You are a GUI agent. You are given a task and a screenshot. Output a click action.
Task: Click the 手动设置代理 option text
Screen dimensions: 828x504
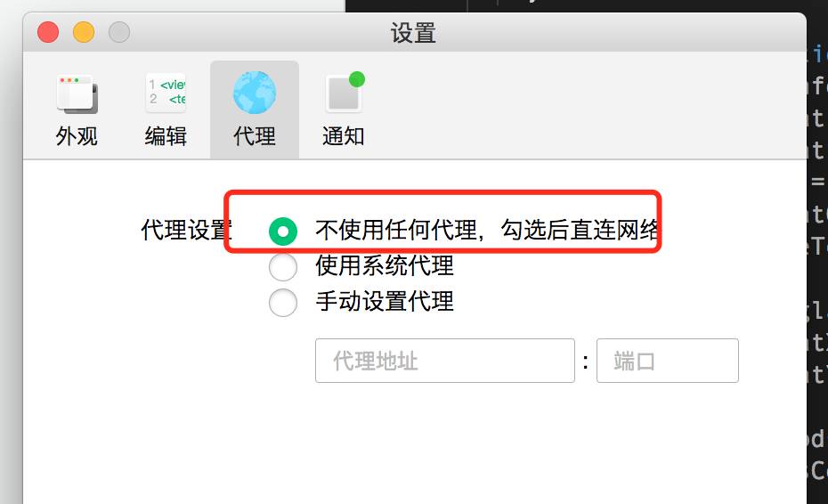[385, 301]
